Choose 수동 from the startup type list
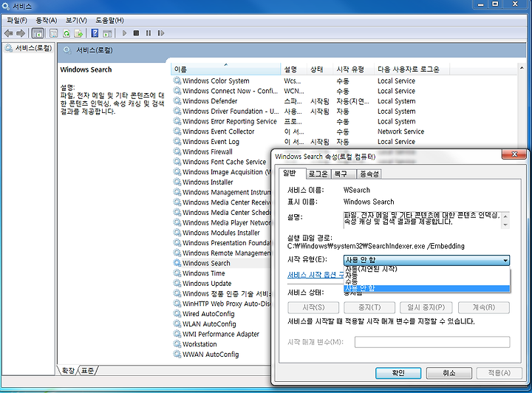532x393 pixels. pyautogui.click(x=426, y=281)
